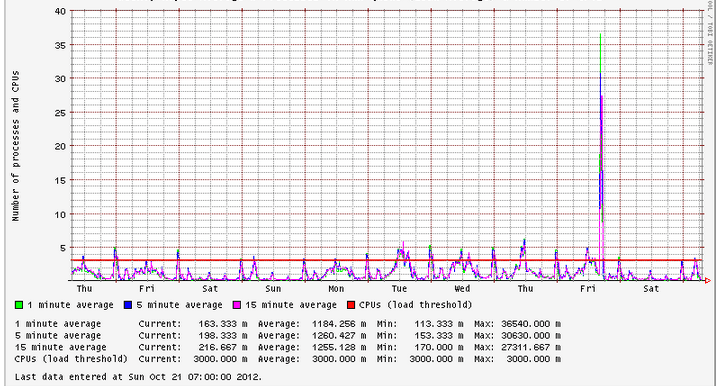Select the maximum value 30630.000 m
Image resolution: width=719 pixels, height=386 pixels.
coord(531,336)
